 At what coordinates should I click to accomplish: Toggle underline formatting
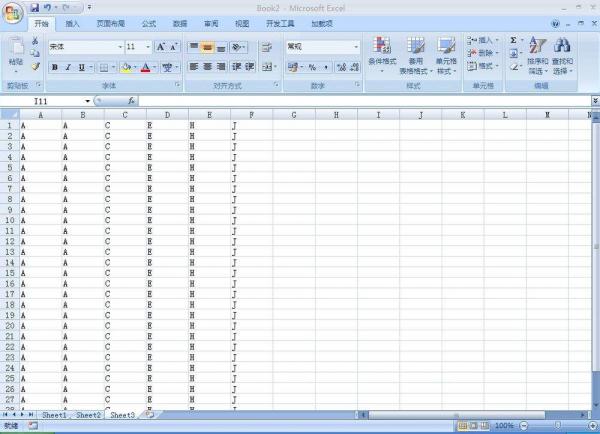click(82, 67)
